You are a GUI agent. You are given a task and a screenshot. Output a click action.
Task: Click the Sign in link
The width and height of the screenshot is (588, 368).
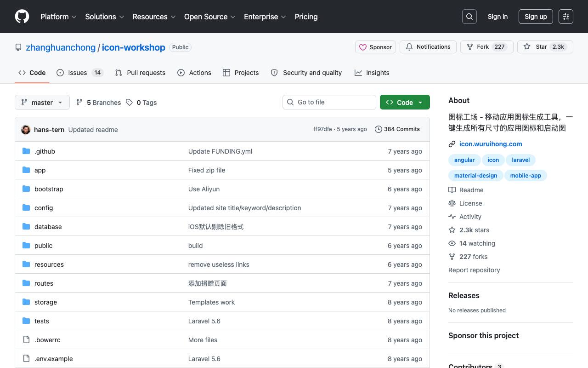(x=498, y=17)
